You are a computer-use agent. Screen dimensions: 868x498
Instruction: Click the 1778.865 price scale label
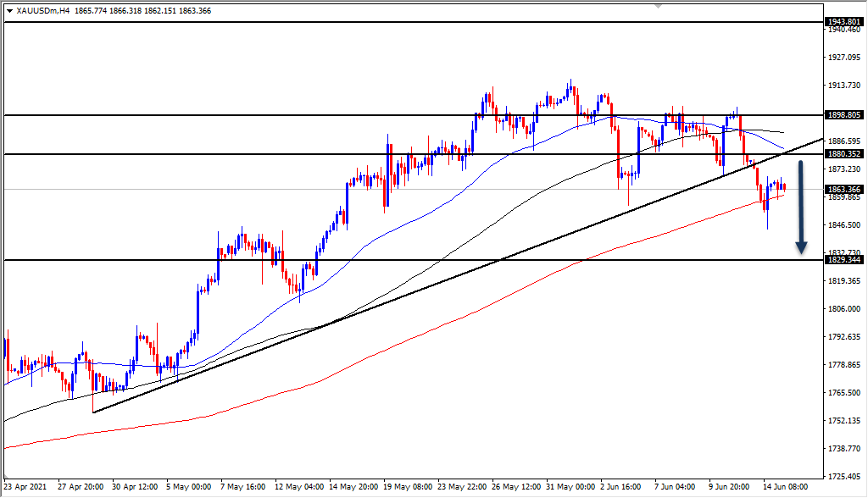(844, 365)
